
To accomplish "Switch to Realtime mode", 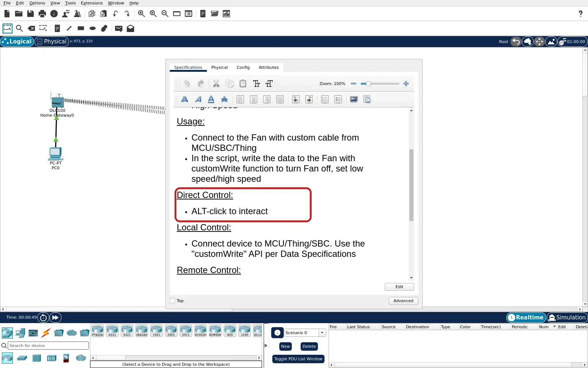I will pyautogui.click(x=526, y=318).
